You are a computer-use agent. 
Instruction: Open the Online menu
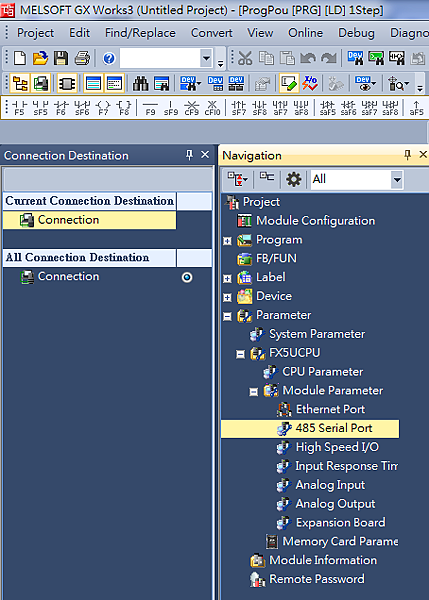pyautogui.click(x=305, y=33)
